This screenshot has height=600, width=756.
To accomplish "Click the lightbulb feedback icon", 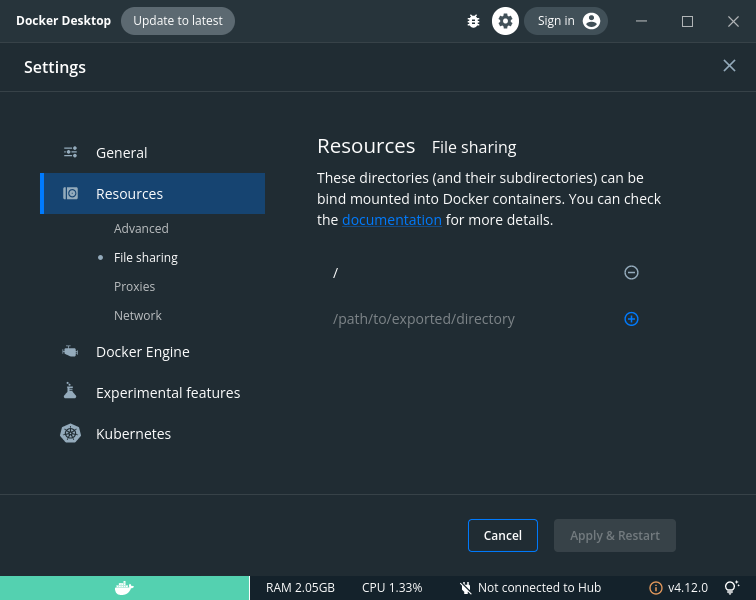I will (731, 587).
